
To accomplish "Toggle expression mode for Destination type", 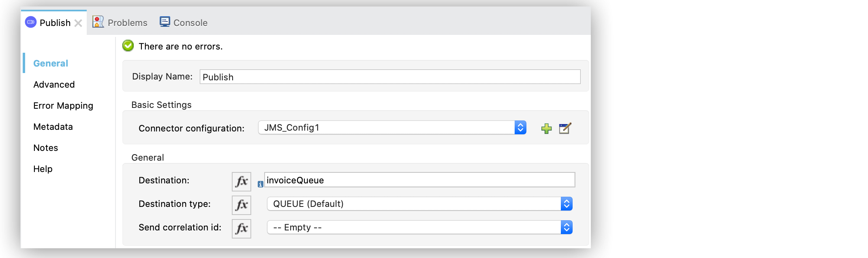I will click(241, 205).
